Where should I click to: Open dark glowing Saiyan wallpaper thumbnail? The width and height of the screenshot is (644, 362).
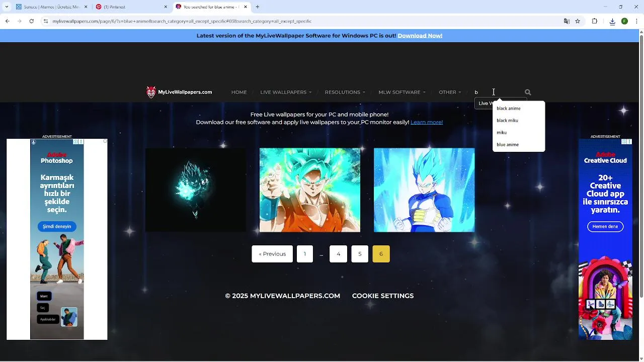tap(196, 190)
